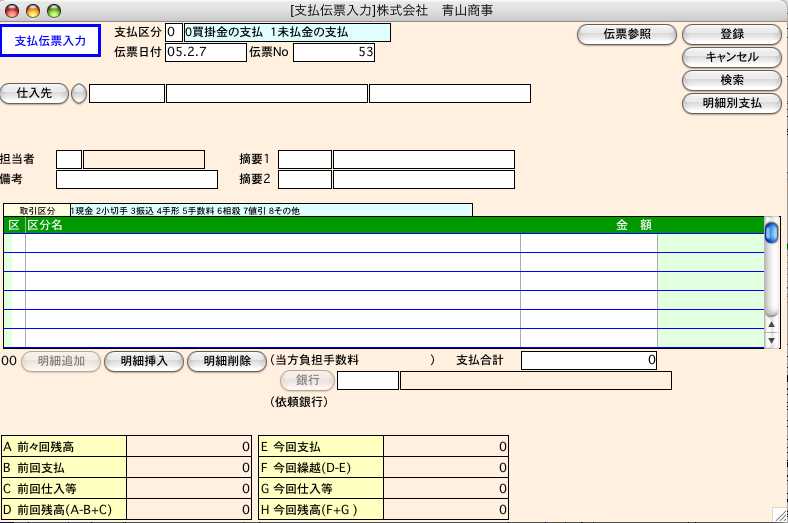Image resolution: width=788 pixels, height=523 pixels.
Task: Click the 仕入先 supplier lookup button
Action: click(x=34, y=93)
